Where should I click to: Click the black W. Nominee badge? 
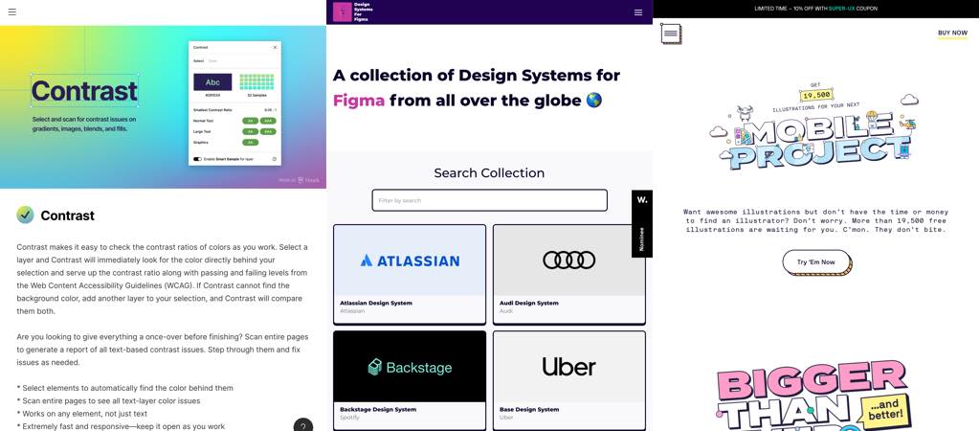pyautogui.click(x=642, y=222)
